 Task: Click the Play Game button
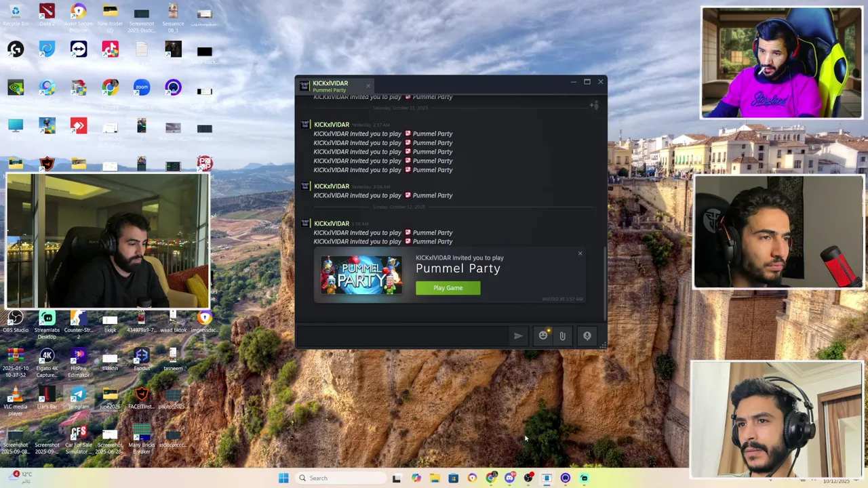(x=448, y=288)
